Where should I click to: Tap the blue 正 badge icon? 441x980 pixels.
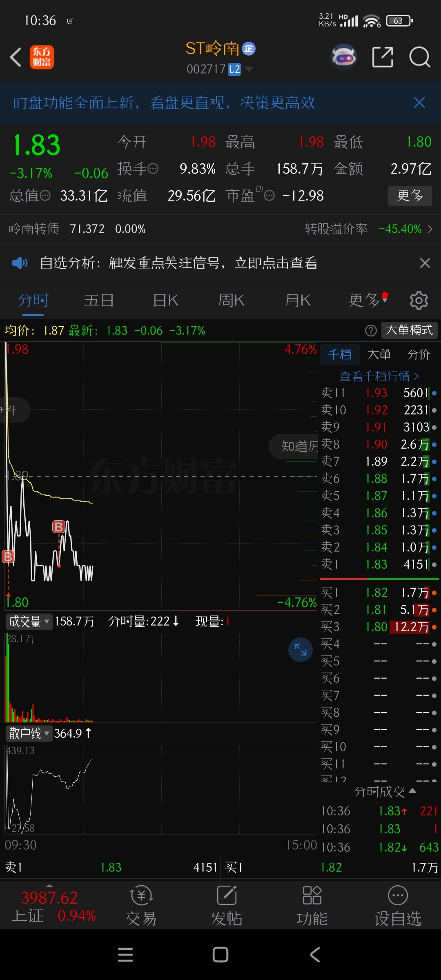pyautogui.click(x=249, y=49)
